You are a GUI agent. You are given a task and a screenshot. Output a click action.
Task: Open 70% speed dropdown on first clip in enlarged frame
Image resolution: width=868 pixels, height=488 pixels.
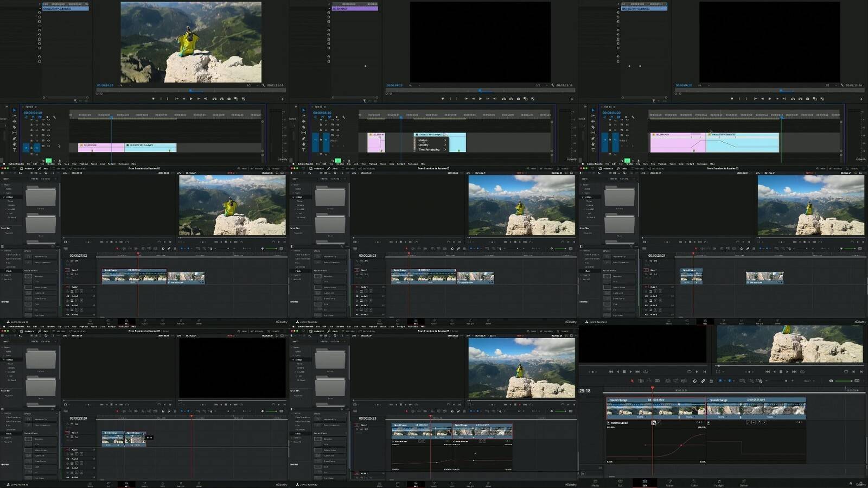click(694, 417)
